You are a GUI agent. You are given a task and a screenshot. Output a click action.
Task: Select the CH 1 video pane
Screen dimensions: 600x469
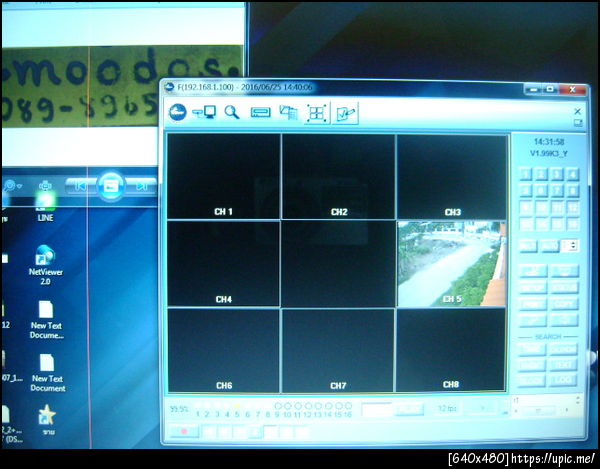coord(223,176)
